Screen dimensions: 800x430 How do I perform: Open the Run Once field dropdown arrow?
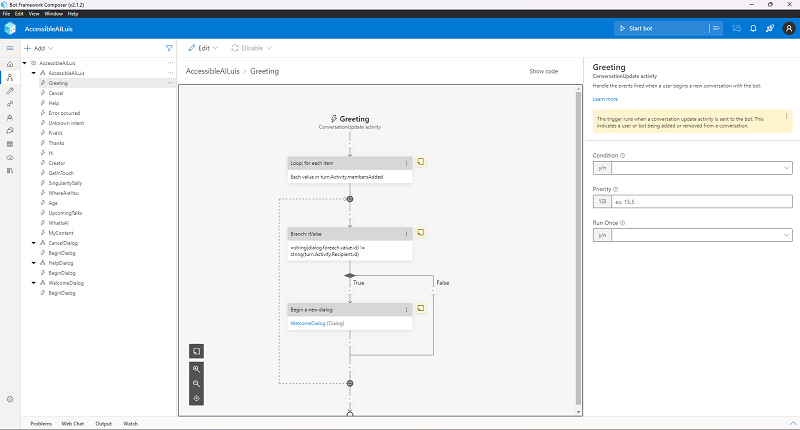(786, 235)
